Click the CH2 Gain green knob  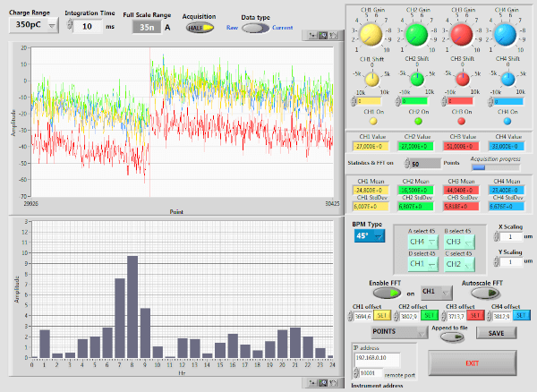click(415, 34)
